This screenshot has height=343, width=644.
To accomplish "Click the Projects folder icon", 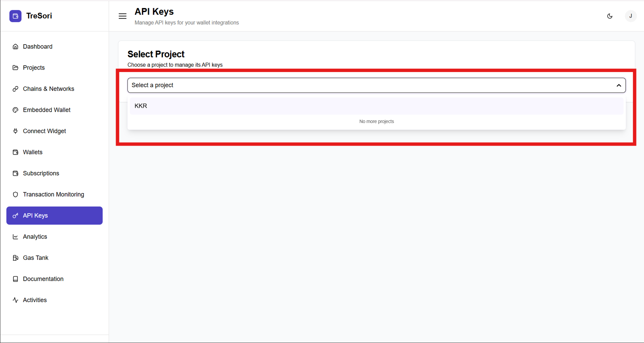I will click(x=15, y=68).
